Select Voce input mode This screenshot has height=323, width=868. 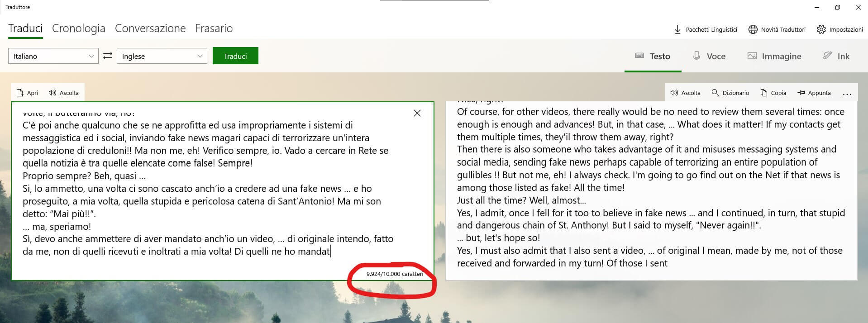(x=709, y=56)
